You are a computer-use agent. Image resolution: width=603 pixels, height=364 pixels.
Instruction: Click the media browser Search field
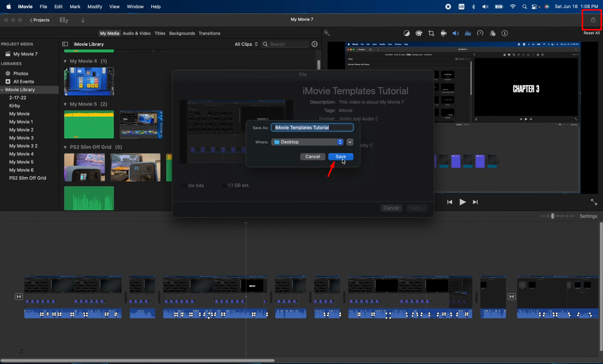[x=285, y=44]
